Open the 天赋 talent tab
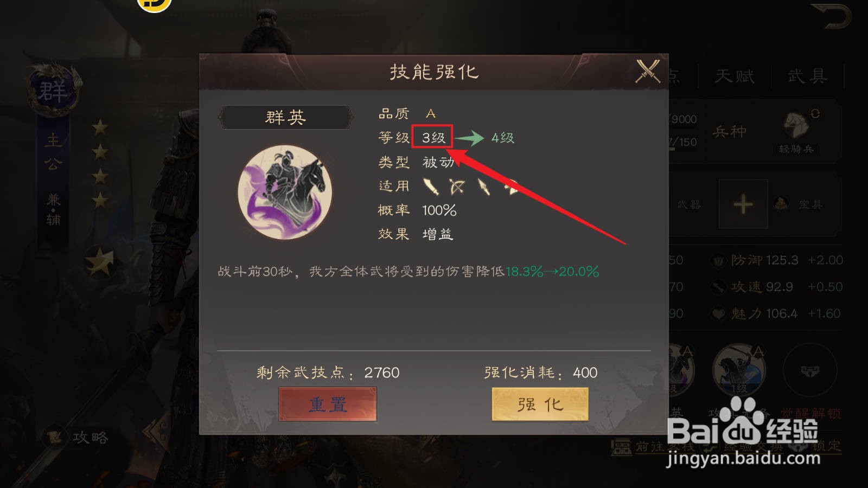The image size is (868, 488). point(734,76)
